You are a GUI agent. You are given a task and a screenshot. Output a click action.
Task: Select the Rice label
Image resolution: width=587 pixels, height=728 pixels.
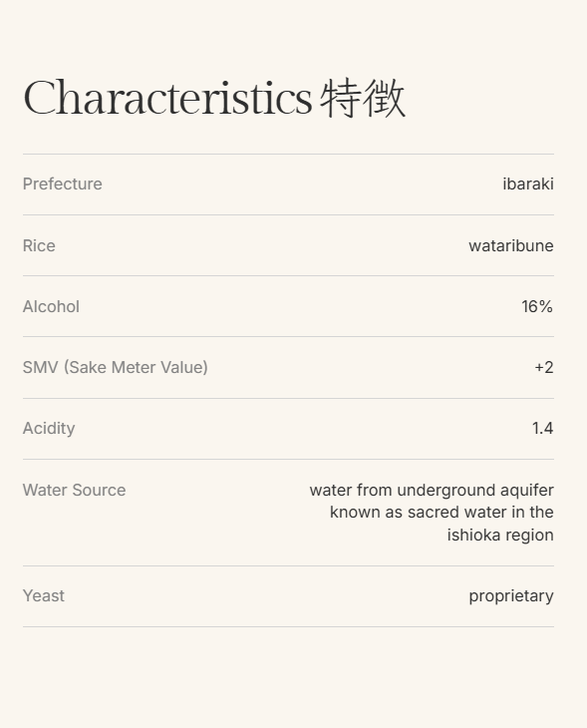click(x=39, y=245)
